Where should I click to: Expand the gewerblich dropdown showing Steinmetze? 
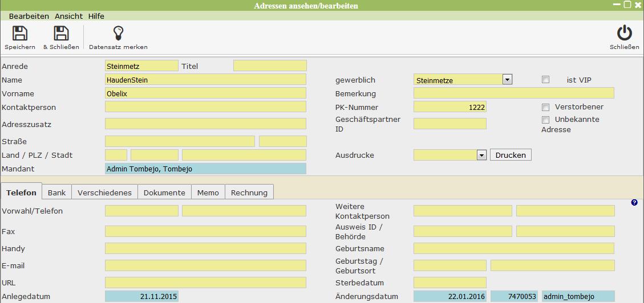point(507,80)
